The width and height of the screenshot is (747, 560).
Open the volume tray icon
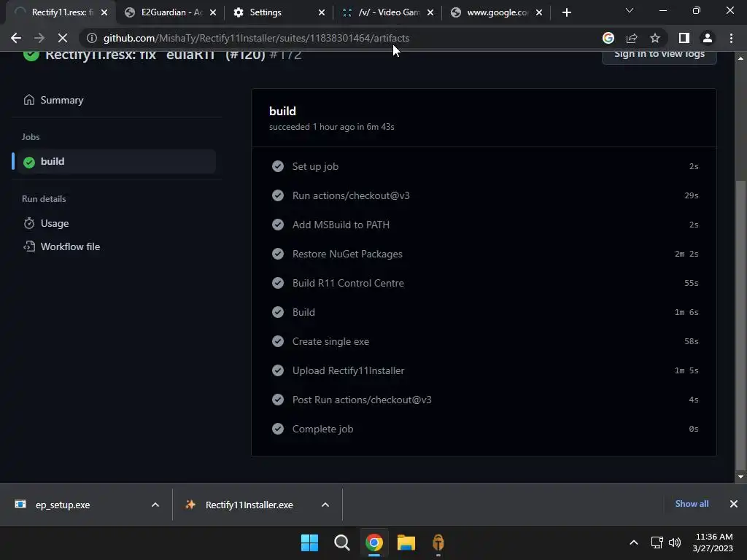click(675, 542)
